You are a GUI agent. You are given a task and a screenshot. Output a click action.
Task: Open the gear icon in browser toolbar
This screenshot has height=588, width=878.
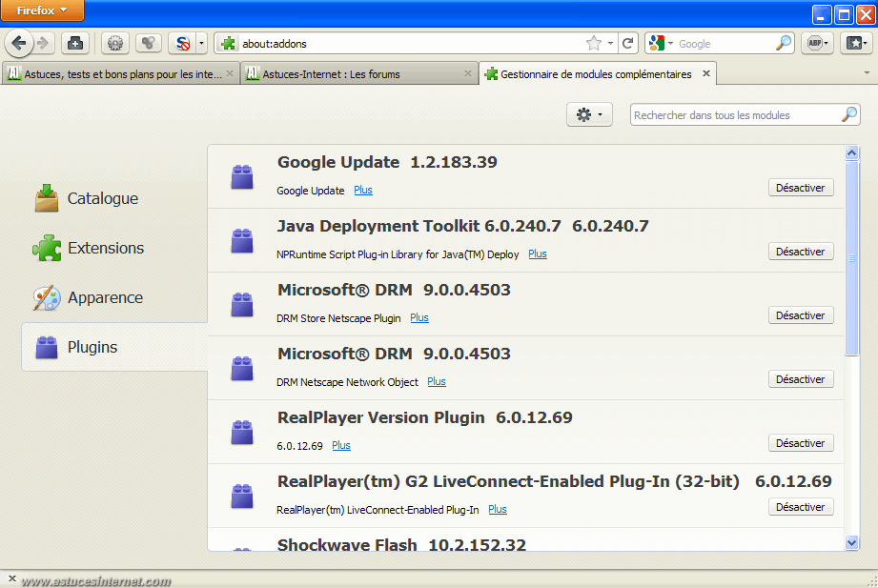pyautogui.click(x=115, y=43)
